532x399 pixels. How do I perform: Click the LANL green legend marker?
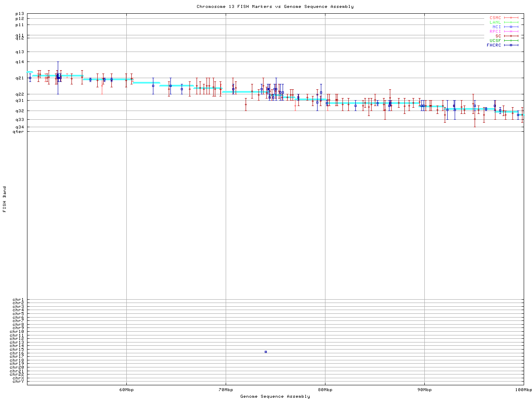tap(511, 22)
